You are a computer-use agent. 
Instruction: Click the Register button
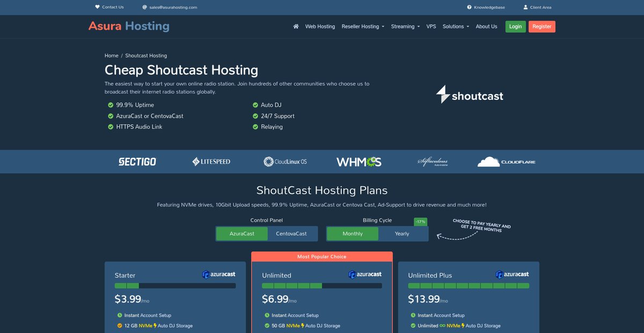[x=541, y=26]
